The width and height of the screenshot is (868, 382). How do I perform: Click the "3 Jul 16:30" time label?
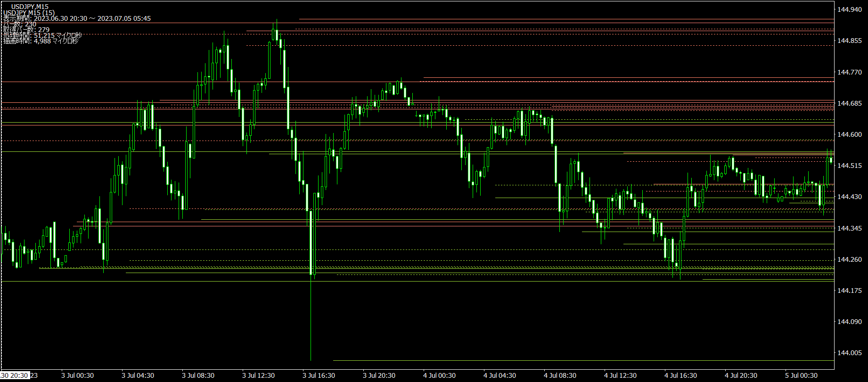click(319, 376)
